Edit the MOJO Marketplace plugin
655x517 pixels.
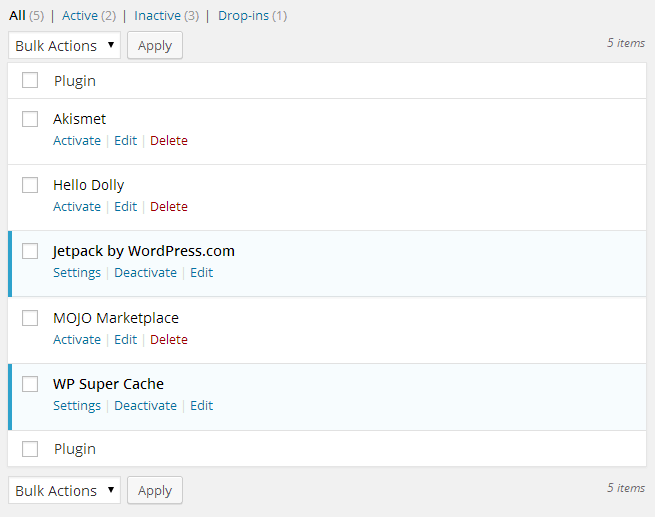126,340
